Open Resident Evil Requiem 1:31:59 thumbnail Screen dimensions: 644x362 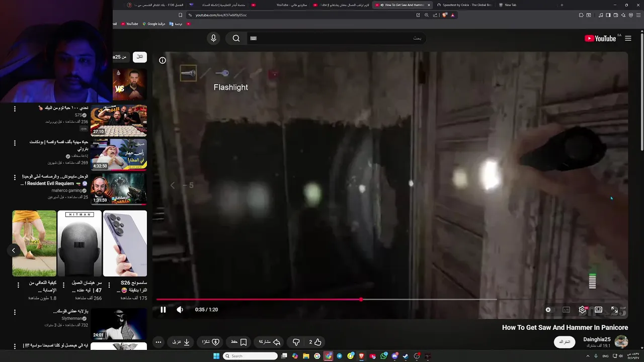tap(119, 189)
